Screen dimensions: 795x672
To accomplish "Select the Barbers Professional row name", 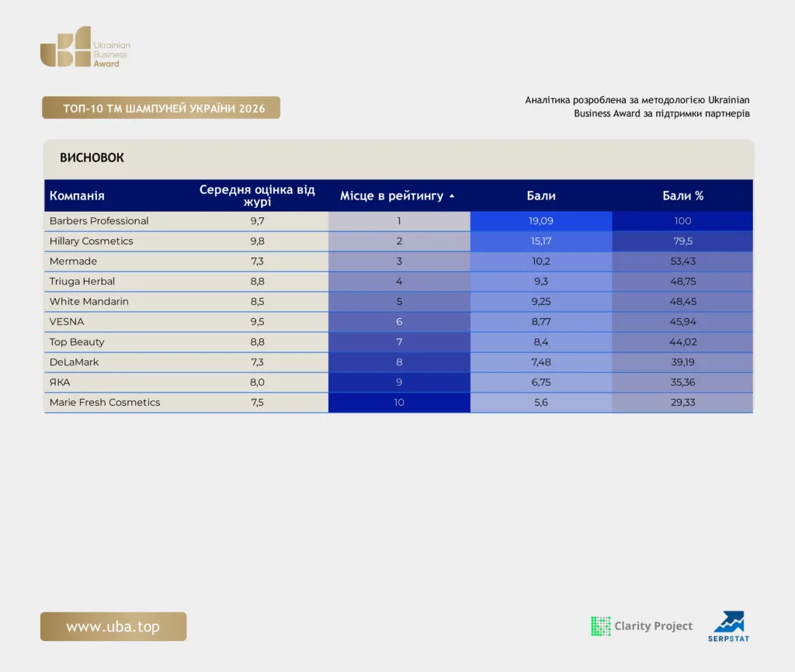I will pyautogui.click(x=99, y=221).
